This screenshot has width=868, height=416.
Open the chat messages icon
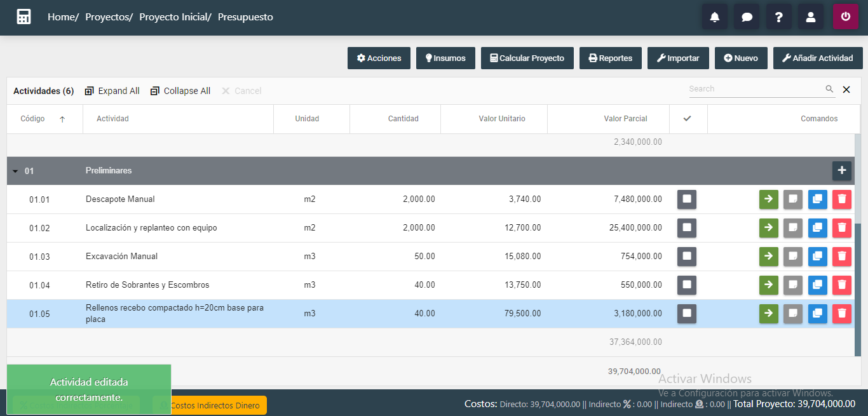click(747, 17)
